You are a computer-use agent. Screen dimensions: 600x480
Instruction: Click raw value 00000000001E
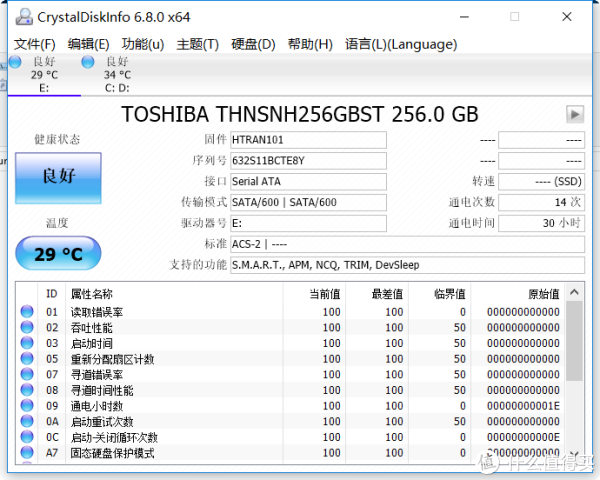click(523, 406)
